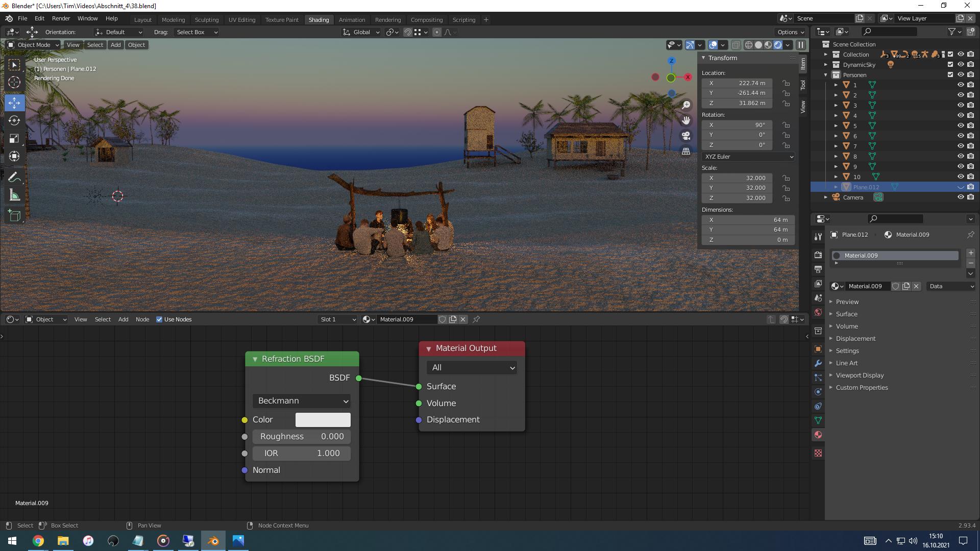
Task: Toggle snapping magnet in viewport header
Action: click(407, 32)
